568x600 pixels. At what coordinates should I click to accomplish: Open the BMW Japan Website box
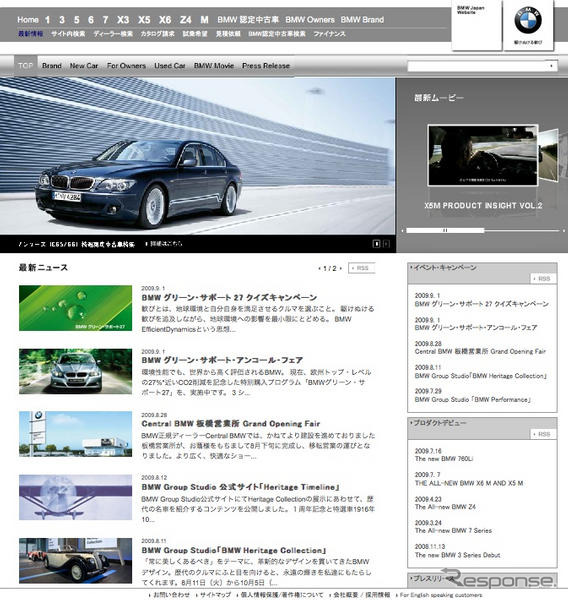477,25
